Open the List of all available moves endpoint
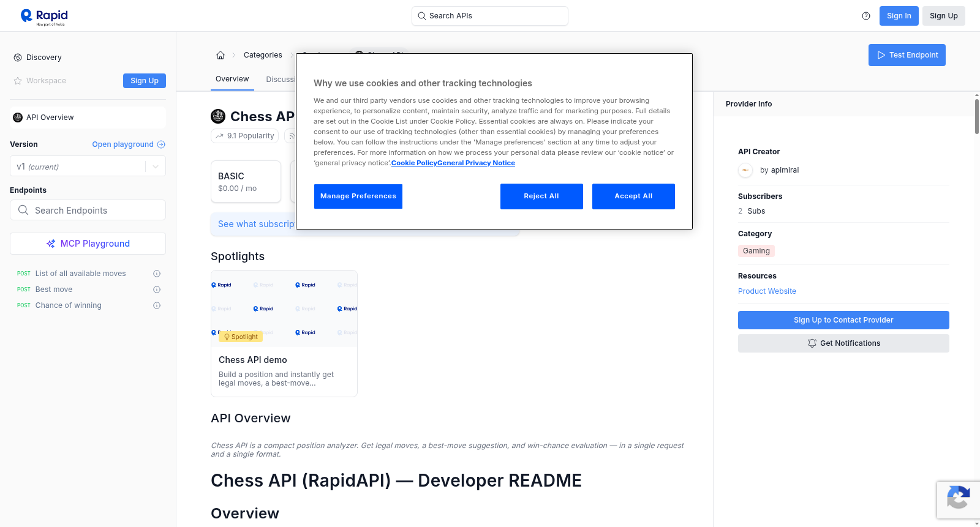The height and width of the screenshot is (527, 980). 80,274
